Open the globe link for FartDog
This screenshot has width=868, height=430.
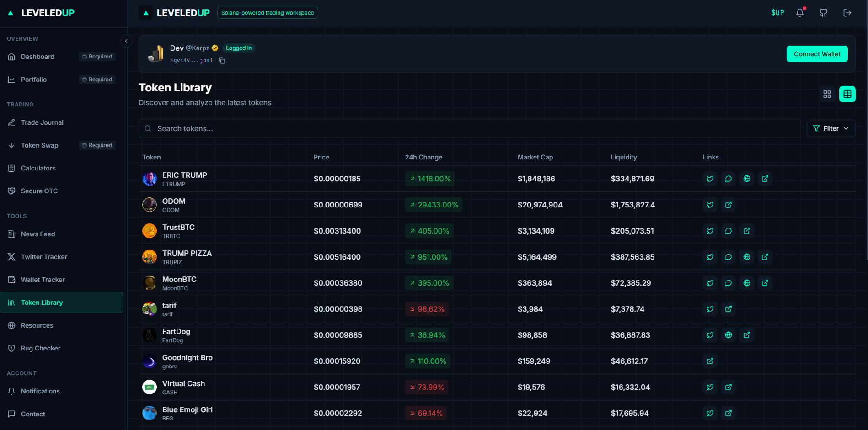coord(729,335)
